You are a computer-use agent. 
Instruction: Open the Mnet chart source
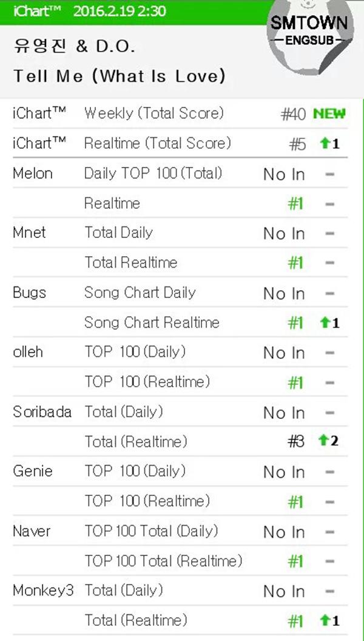29,232
